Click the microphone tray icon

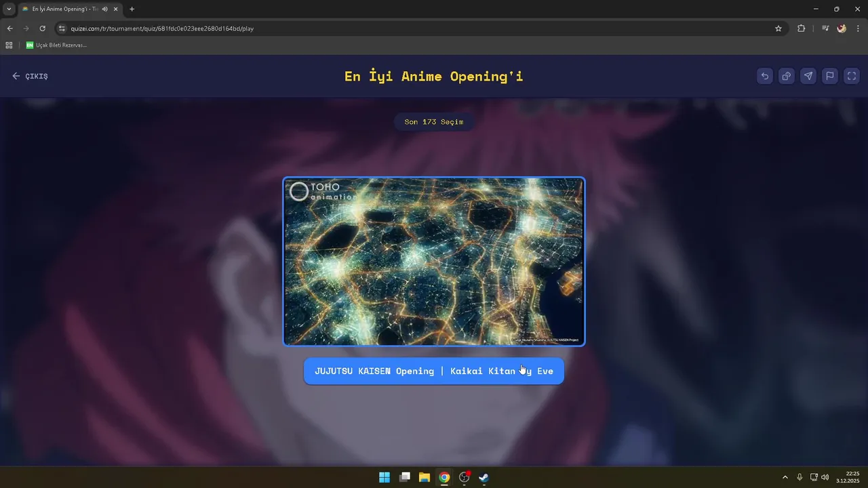pyautogui.click(x=800, y=477)
